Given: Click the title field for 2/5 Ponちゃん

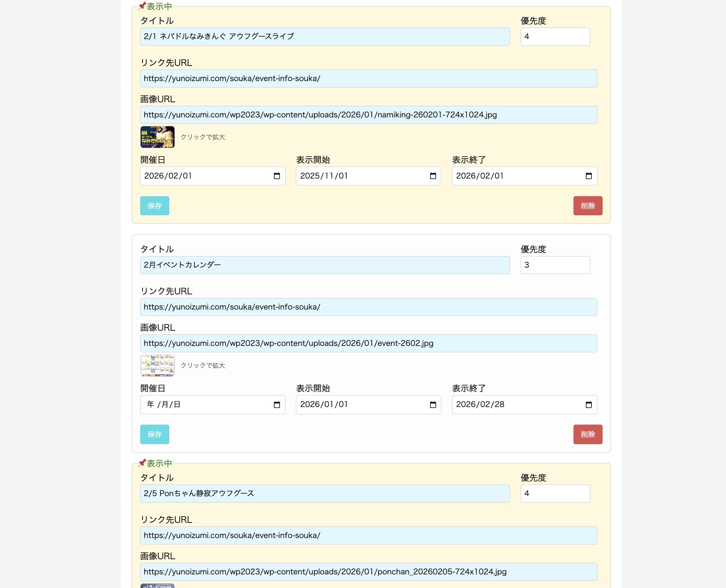Looking at the screenshot, I should tap(325, 493).
